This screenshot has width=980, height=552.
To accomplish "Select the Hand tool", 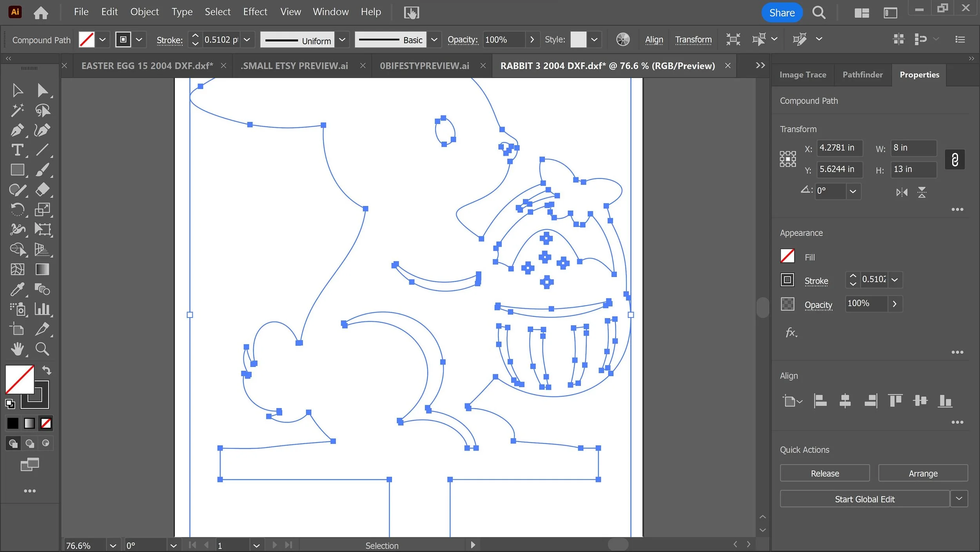I will [x=17, y=349].
